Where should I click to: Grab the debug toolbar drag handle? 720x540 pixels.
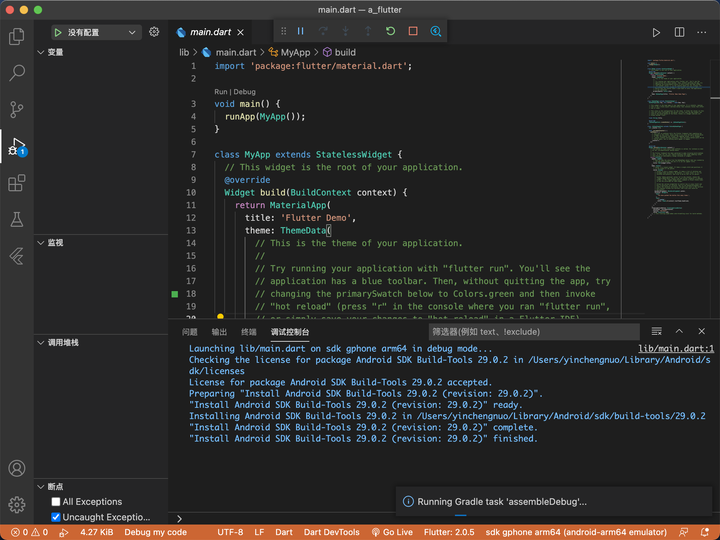coord(283,31)
